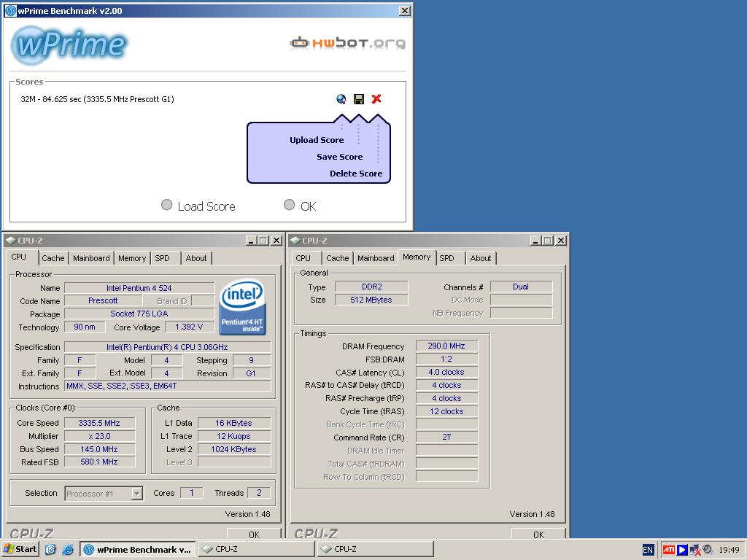
Task: Click the blue play arrow tray icon
Action: click(x=682, y=550)
